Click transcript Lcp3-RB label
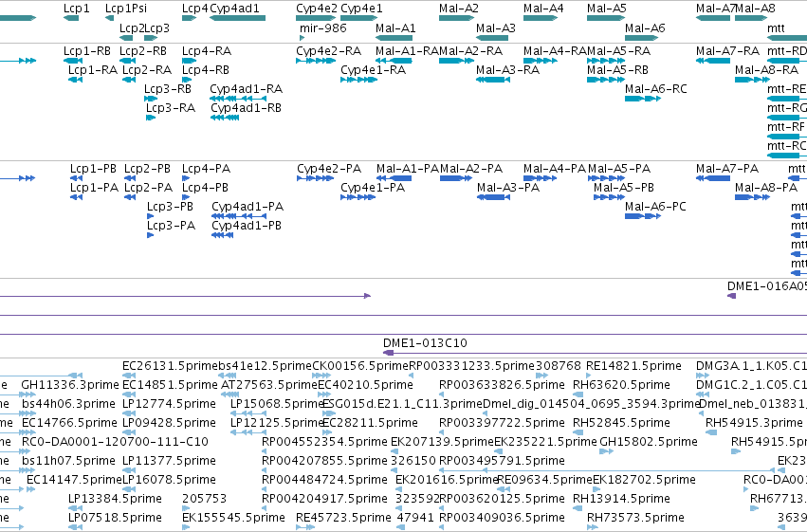Image resolution: width=807 pixels, height=532 pixels. pyautogui.click(x=167, y=88)
